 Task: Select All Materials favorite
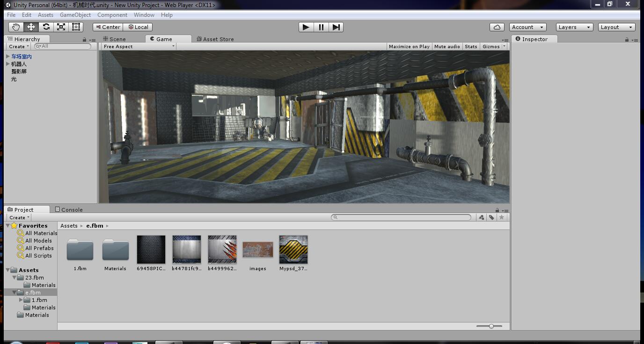[x=37, y=233]
